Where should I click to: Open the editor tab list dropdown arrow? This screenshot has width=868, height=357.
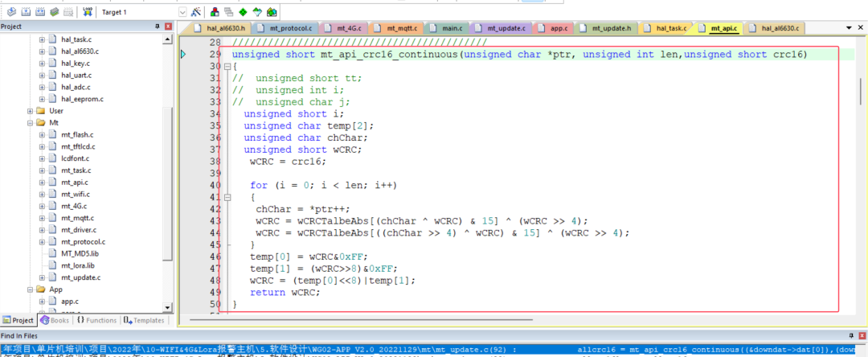coord(850,27)
